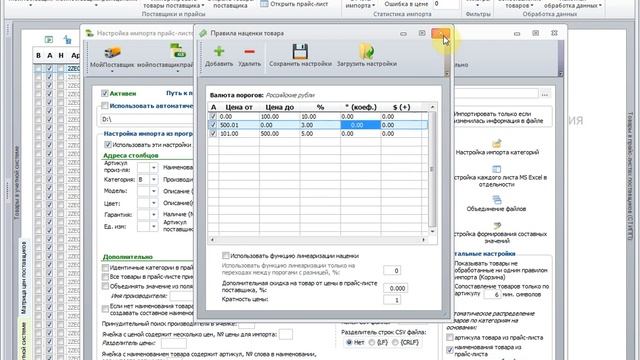Click the Кратность цены field
Screen dimensions: 640x360
(392, 300)
